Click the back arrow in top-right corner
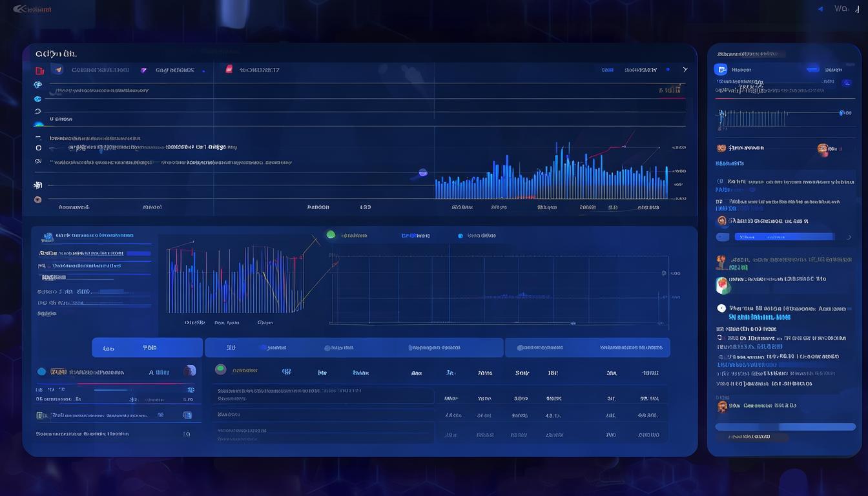Image resolution: width=868 pixels, height=496 pixels. pyautogui.click(x=820, y=9)
